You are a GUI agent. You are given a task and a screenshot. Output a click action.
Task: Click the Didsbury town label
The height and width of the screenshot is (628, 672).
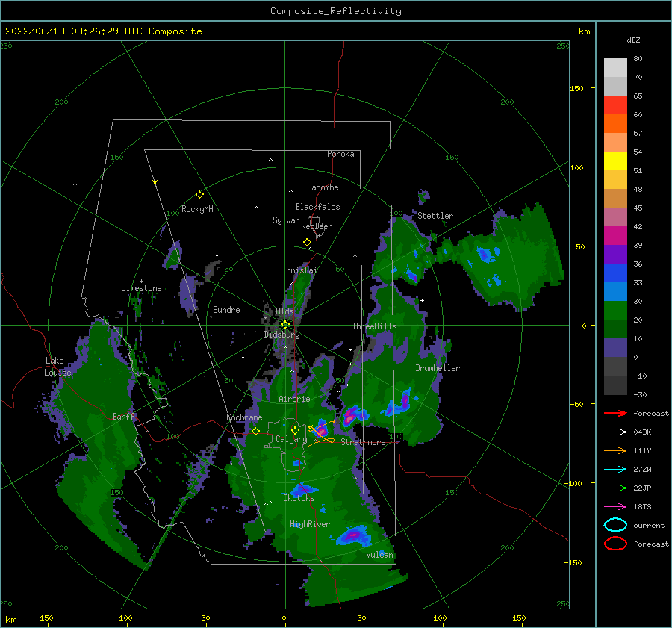(x=281, y=335)
